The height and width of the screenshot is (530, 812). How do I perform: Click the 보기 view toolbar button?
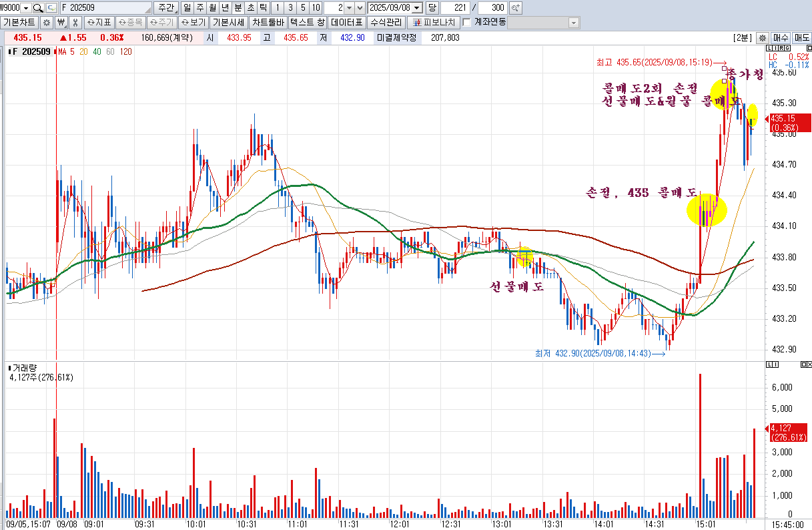[x=194, y=22]
